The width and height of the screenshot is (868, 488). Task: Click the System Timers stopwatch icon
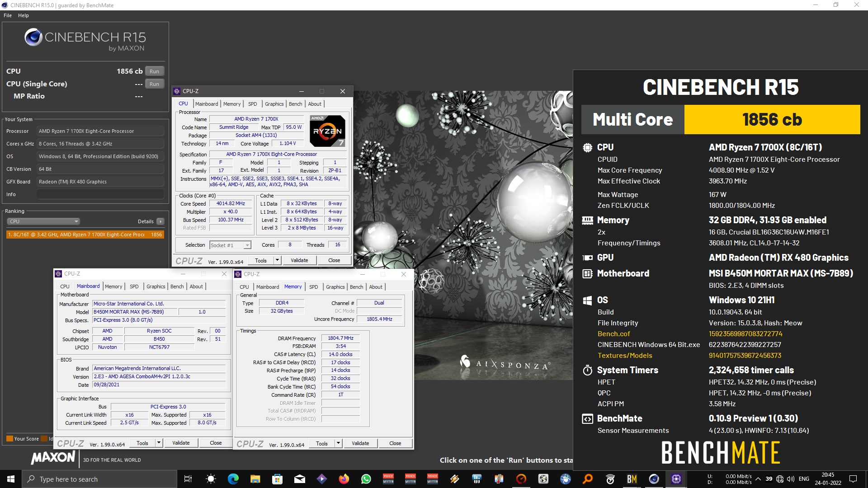(587, 370)
